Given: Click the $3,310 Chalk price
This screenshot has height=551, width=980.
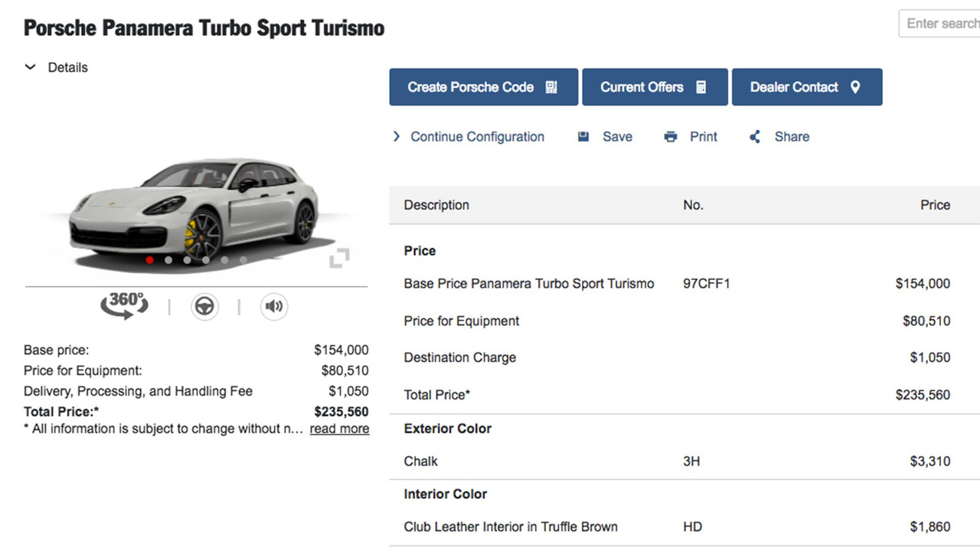Looking at the screenshot, I should [930, 461].
